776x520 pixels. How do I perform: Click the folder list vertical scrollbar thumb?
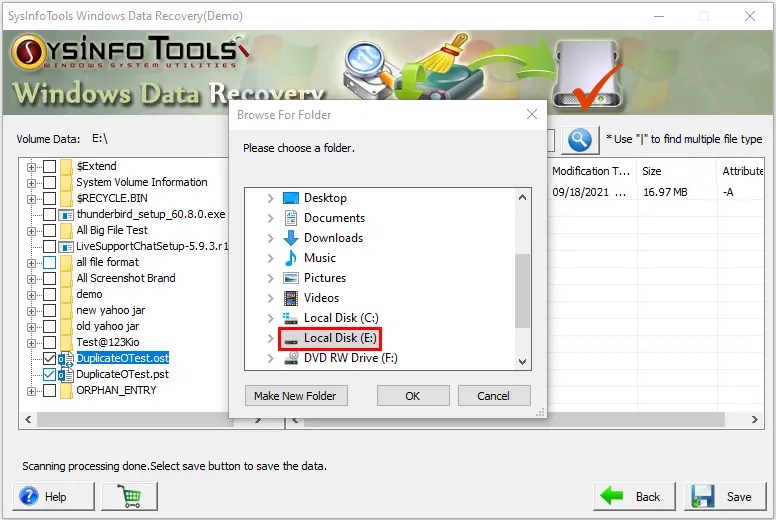click(522, 290)
